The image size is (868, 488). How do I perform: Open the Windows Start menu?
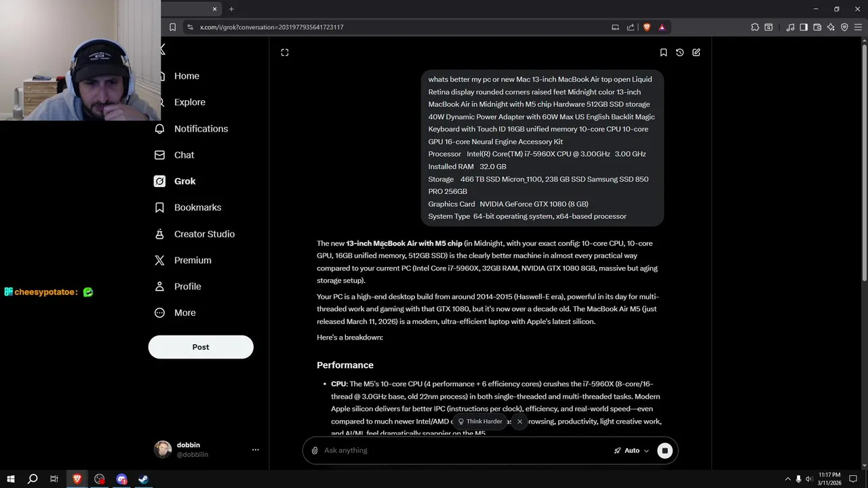11,479
